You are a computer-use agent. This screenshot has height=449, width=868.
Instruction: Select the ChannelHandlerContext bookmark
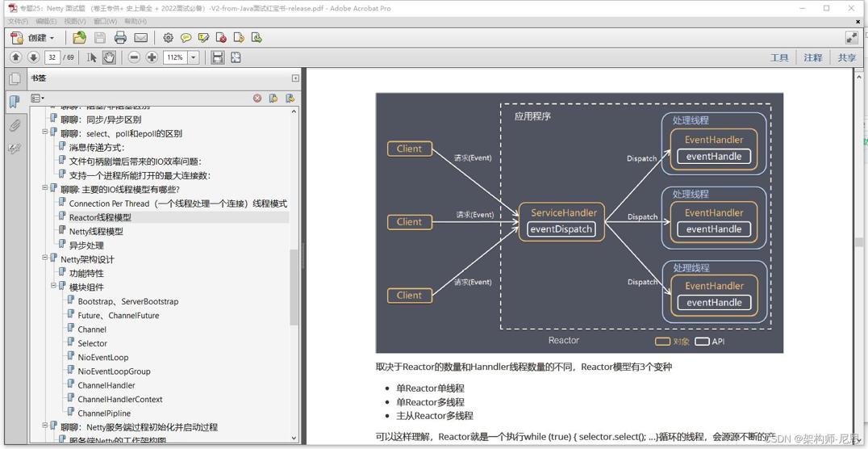pyautogui.click(x=120, y=399)
